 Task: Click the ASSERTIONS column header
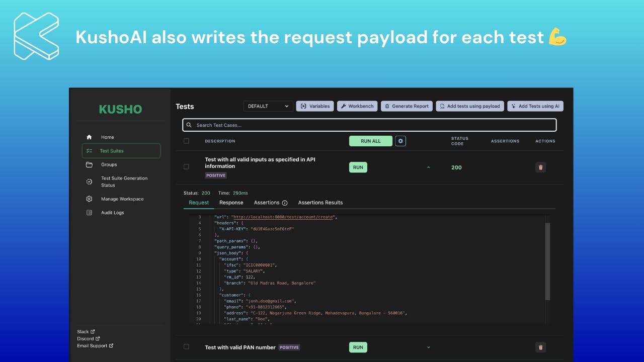coord(505,141)
